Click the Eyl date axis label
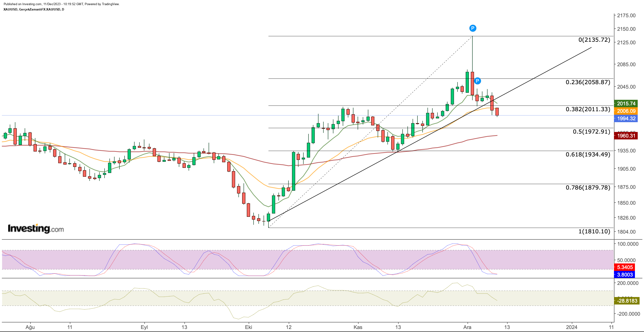This screenshot has height=332, width=644. (144, 327)
